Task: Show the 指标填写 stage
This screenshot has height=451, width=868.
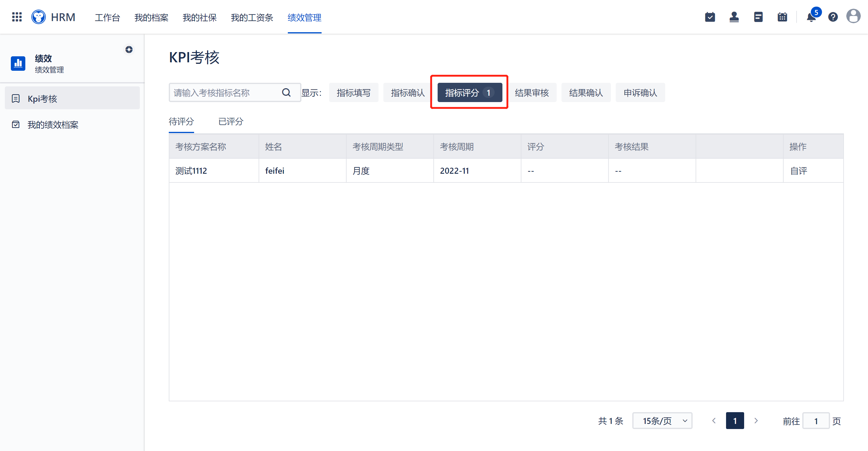Action: tap(354, 92)
